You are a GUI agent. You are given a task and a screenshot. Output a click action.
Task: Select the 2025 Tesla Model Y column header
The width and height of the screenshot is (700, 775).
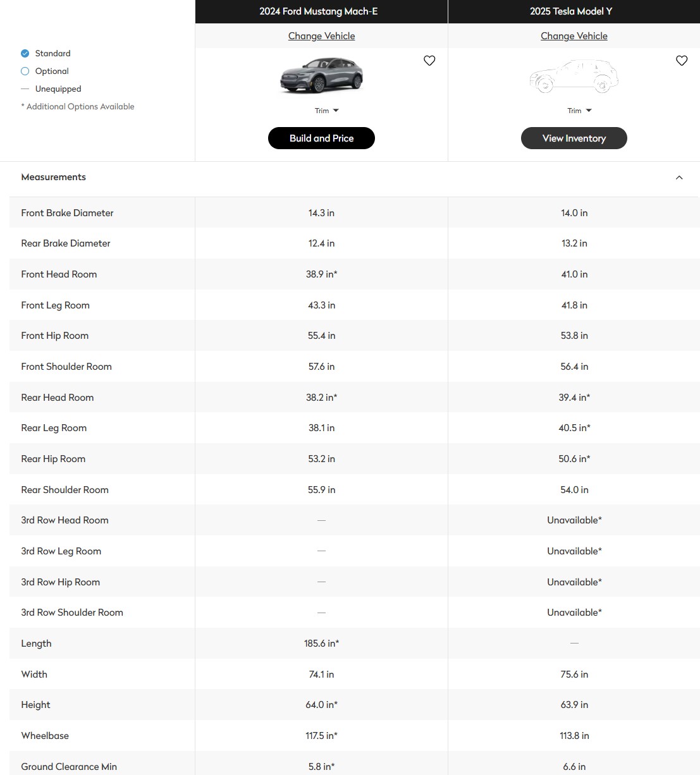click(571, 11)
